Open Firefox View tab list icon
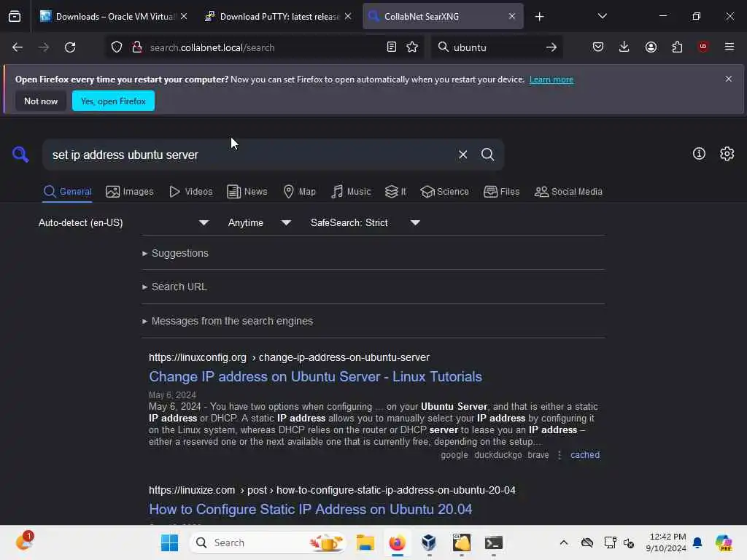The height and width of the screenshot is (560, 747). (x=15, y=17)
